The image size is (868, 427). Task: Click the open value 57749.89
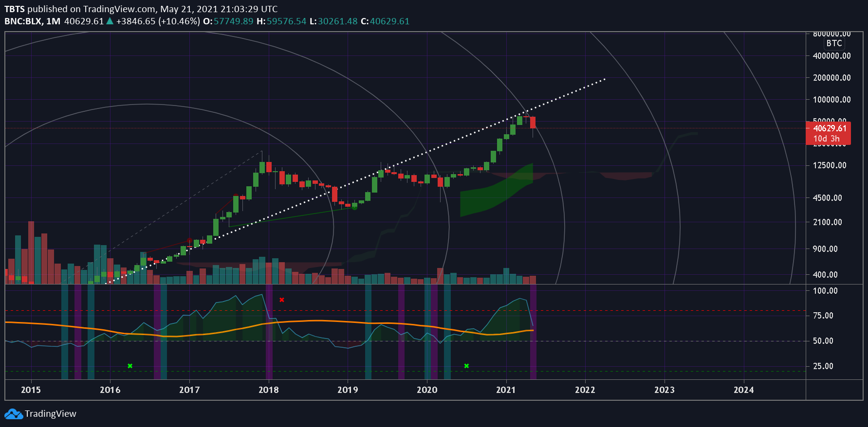[233, 21]
